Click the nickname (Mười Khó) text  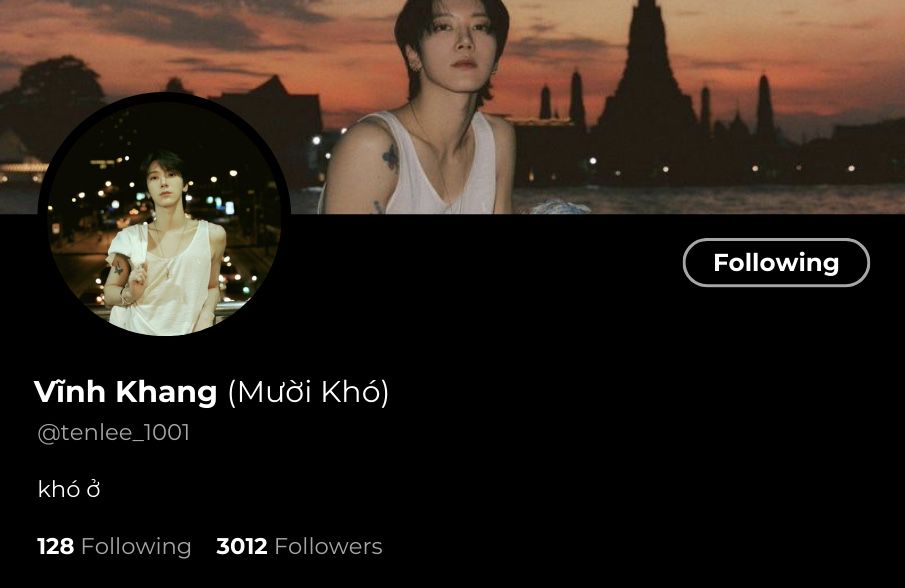pyautogui.click(x=309, y=393)
